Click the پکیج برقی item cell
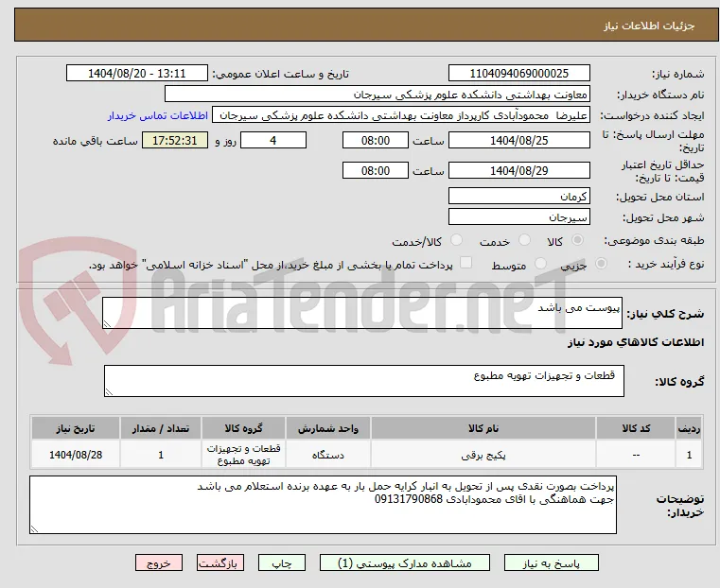This screenshot has width=720, height=588. (483, 455)
